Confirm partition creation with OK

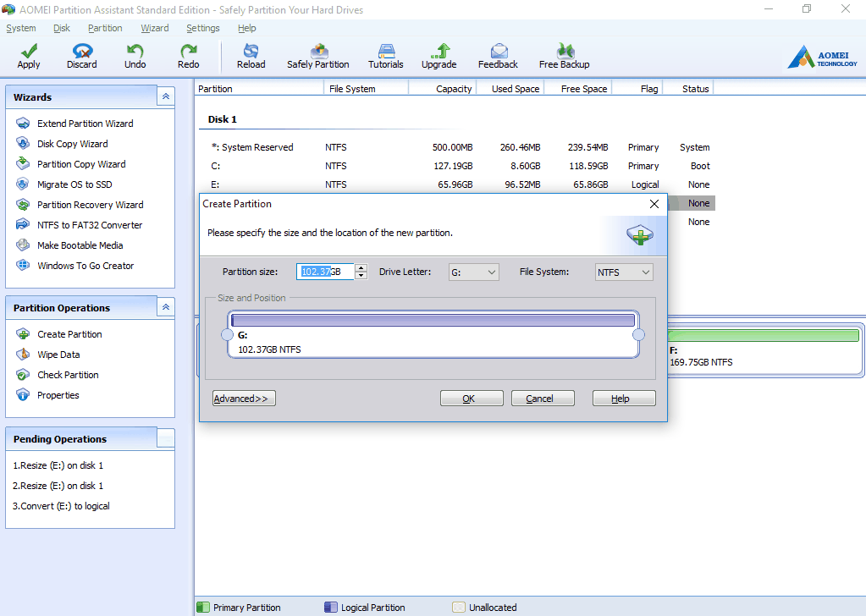tap(471, 398)
